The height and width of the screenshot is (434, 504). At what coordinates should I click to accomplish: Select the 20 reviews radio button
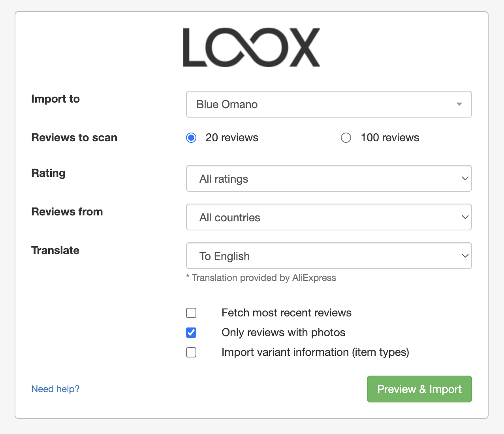(191, 138)
